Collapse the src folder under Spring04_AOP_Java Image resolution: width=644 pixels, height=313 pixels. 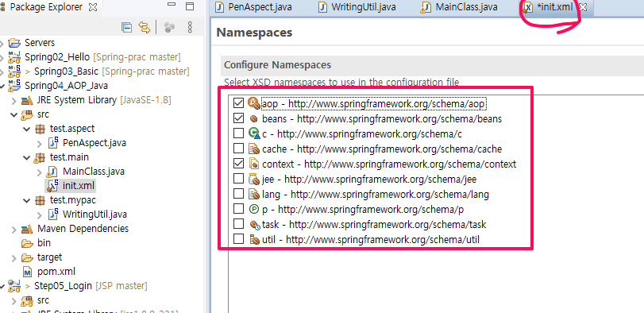click(14, 114)
